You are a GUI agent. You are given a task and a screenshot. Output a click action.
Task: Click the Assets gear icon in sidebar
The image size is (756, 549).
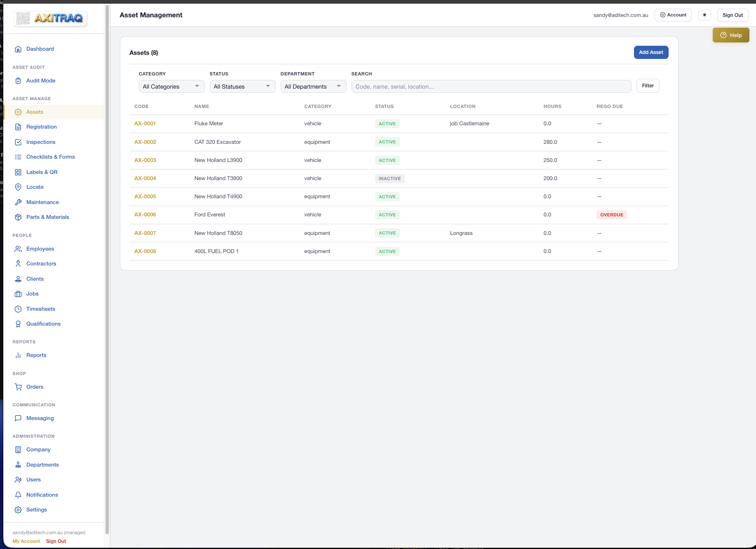click(18, 112)
